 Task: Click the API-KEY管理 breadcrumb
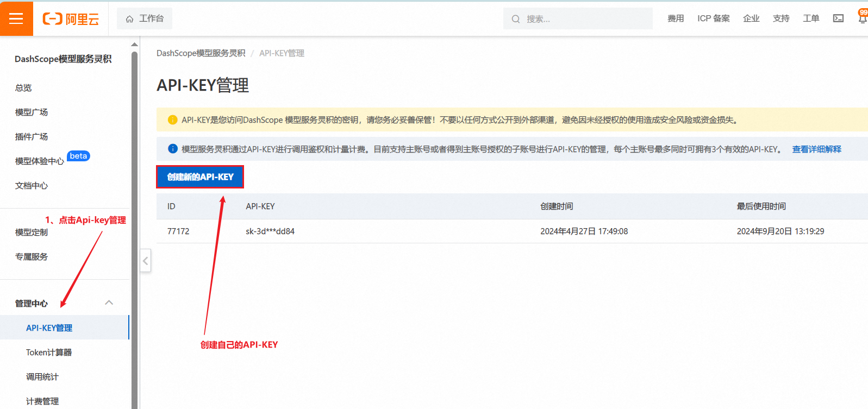click(282, 53)
